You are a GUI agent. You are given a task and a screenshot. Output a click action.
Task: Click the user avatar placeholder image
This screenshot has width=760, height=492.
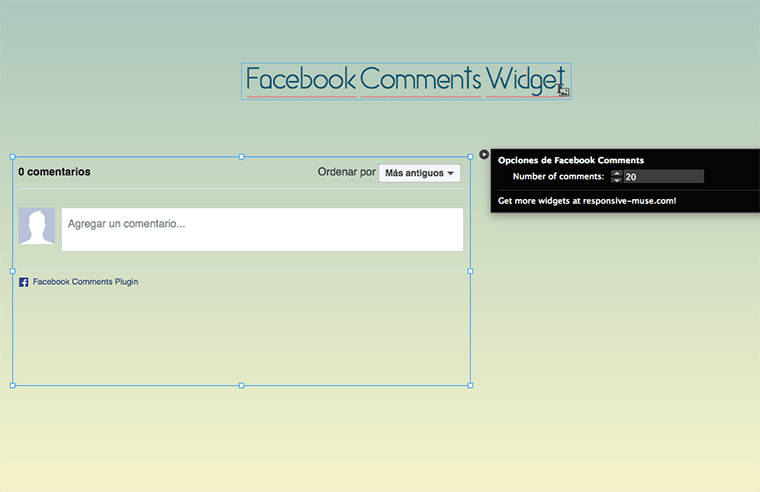(37, 226)
